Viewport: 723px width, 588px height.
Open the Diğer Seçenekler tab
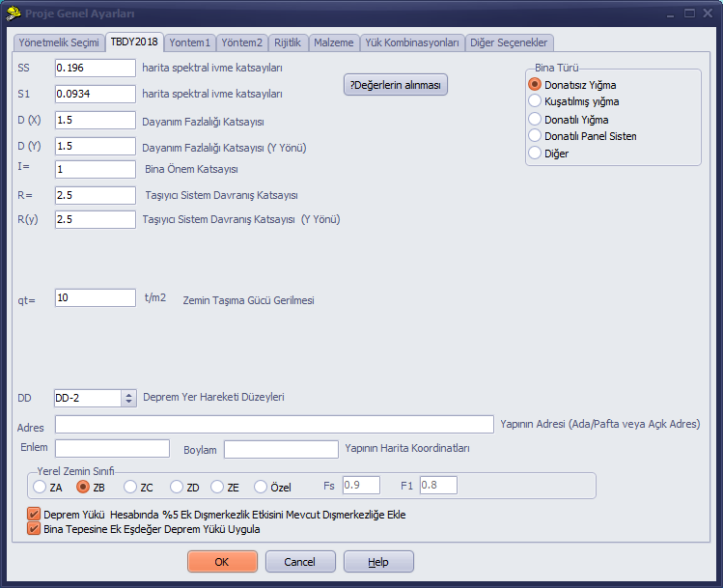[509, 42]
